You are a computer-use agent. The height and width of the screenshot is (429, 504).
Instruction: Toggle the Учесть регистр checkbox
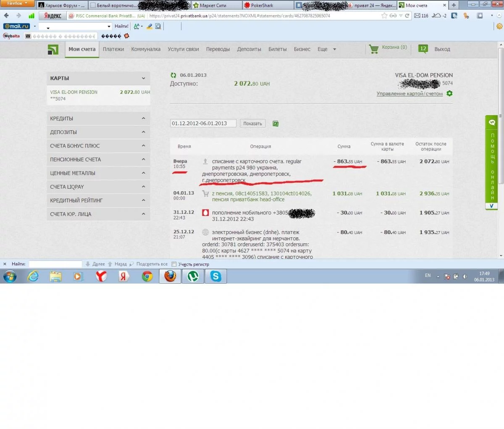point(174,264)
